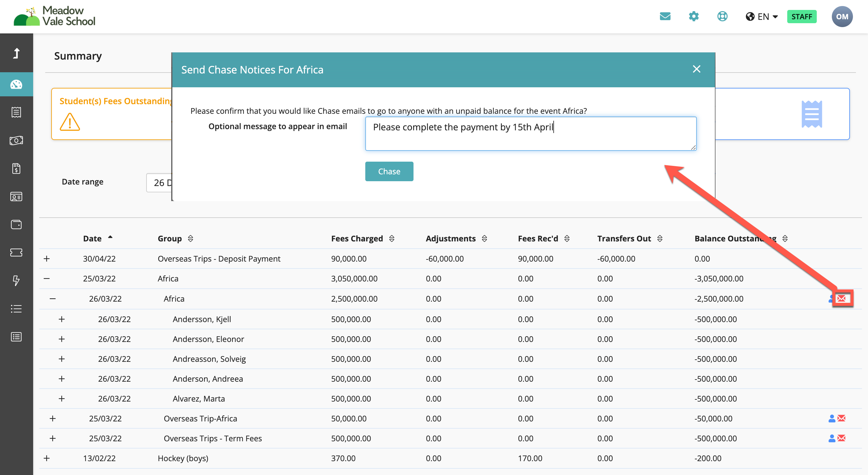Expand the Andersson, Kjell row

pos(62,319)
